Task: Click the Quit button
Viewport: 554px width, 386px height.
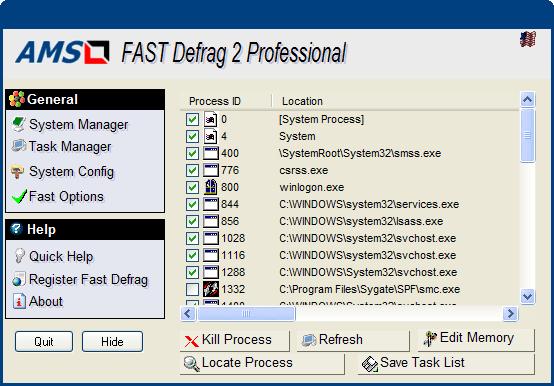Action: 44,342
